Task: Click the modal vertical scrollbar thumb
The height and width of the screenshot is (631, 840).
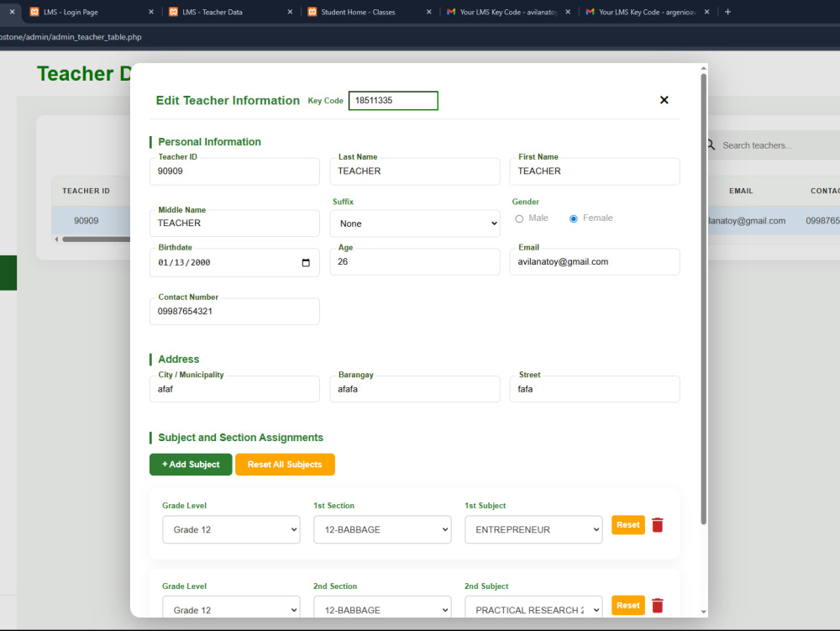Action: tap(703, 299)
